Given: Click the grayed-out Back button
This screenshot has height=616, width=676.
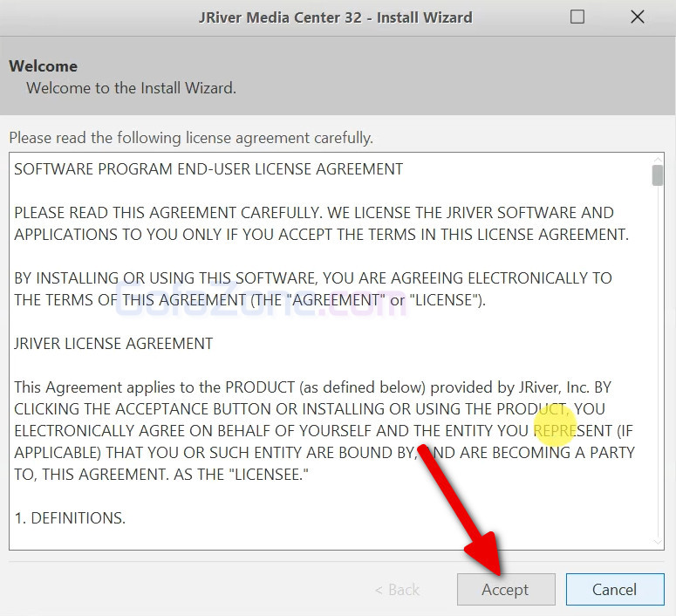Looking at the screenshot, I should click(x=397, y=590).
